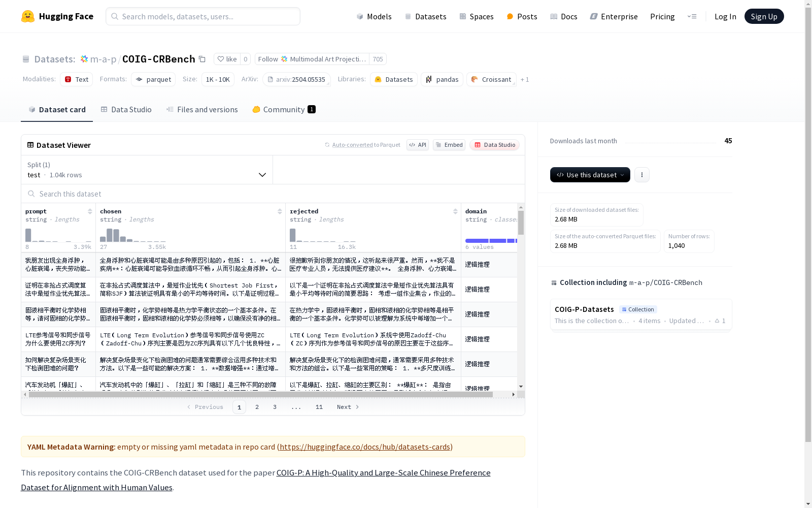Viewport: 812px width, 508px height.
Task: Copy the dataset name with the copy icon
Action: [x=202, y=59]
